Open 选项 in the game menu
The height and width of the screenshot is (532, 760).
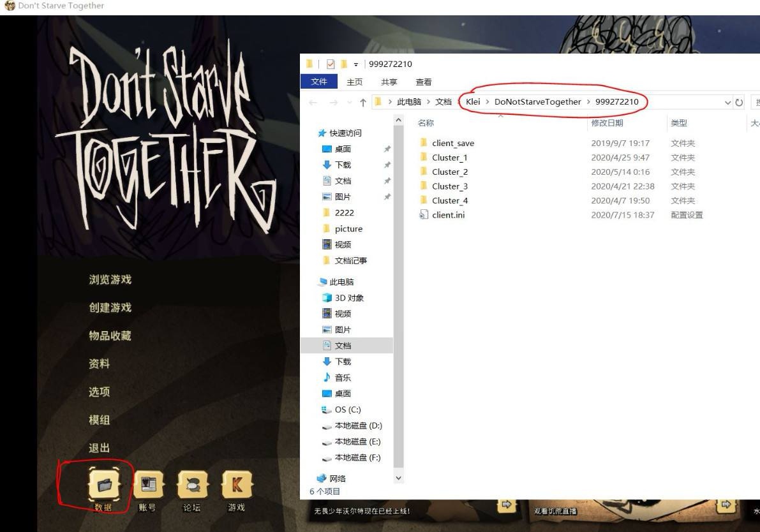(x=100, y=392)
